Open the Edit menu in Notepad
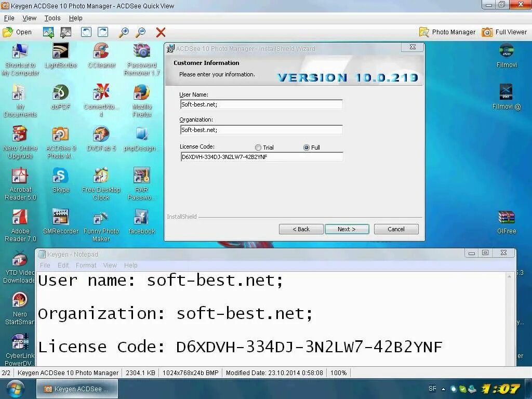This screenshot has height=399, width=532. tap(63, 265)
